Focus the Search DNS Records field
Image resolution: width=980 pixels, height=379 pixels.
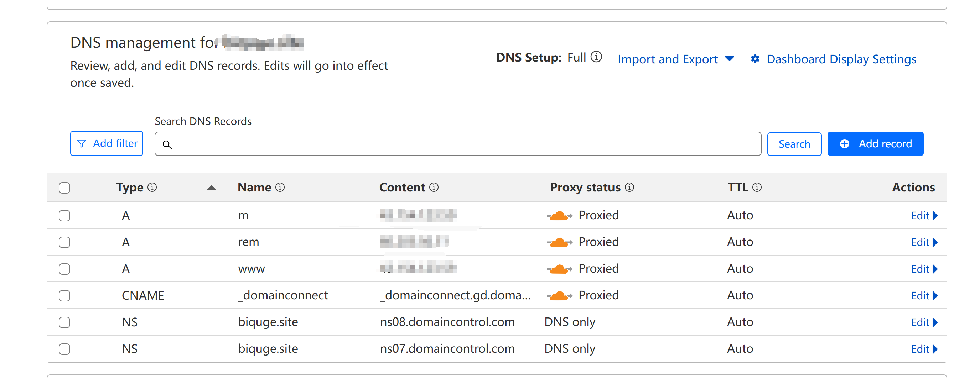(x=458, y=144)
